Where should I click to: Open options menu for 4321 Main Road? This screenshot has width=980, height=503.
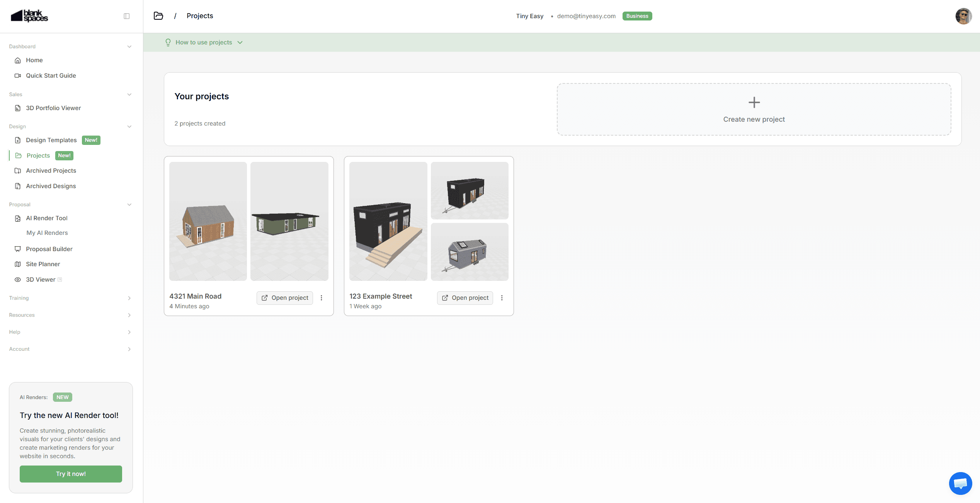[x=321, y=298]
